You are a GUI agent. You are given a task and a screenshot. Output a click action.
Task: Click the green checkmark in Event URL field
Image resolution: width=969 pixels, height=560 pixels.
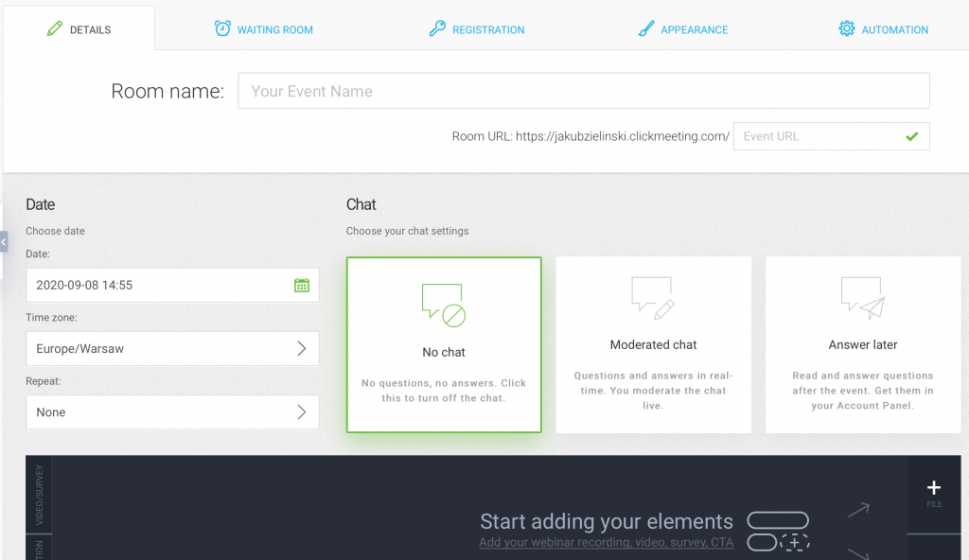click(x=911, y=136)
